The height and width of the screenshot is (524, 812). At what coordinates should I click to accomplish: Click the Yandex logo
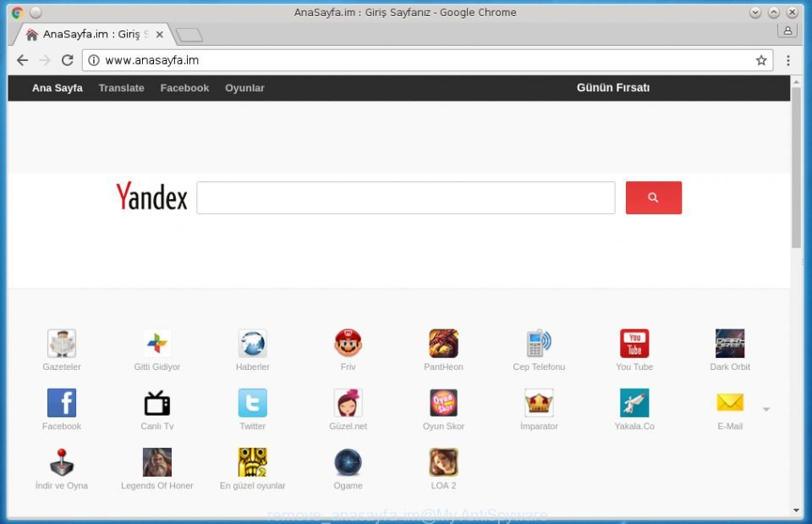click(x=151, y=196)
